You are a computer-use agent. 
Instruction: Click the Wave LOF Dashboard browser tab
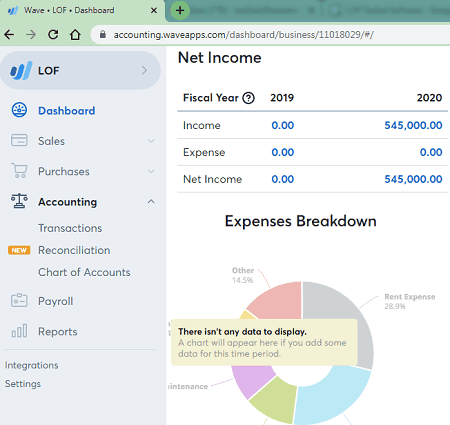[82, 10]
